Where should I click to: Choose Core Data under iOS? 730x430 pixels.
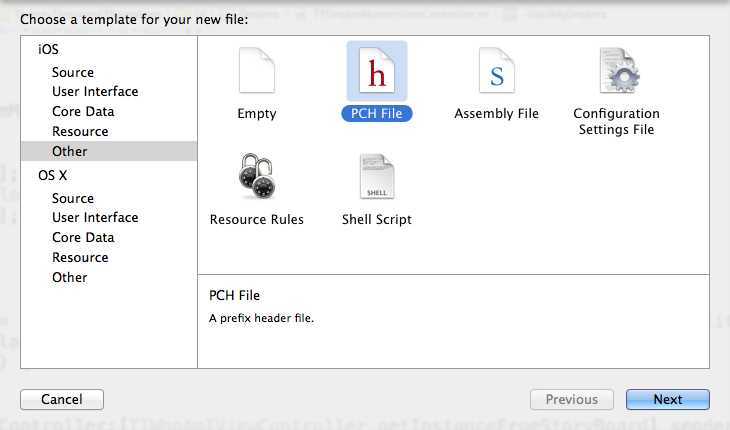tap(83, 112)
